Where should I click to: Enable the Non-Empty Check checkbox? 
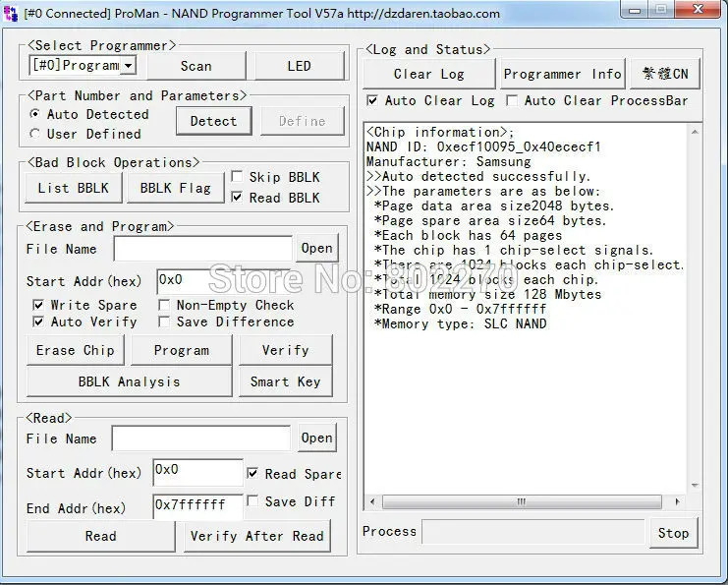(164, 305)
